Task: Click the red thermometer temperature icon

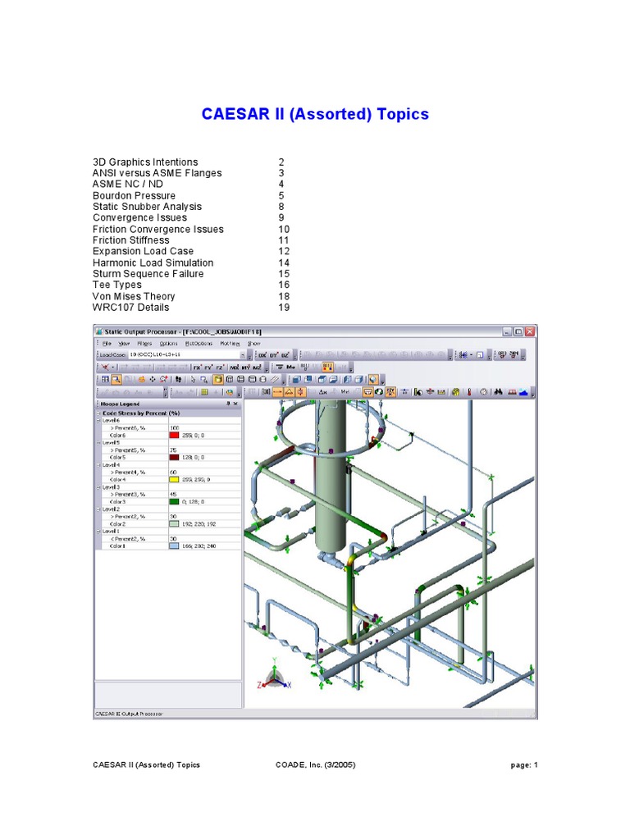Action: (x=470, y=392)
